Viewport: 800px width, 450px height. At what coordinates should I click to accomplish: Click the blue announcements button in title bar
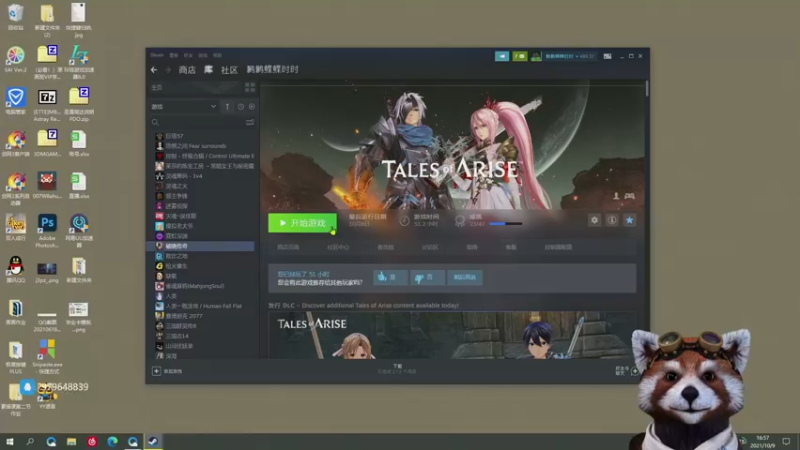[x=502, y=56]
